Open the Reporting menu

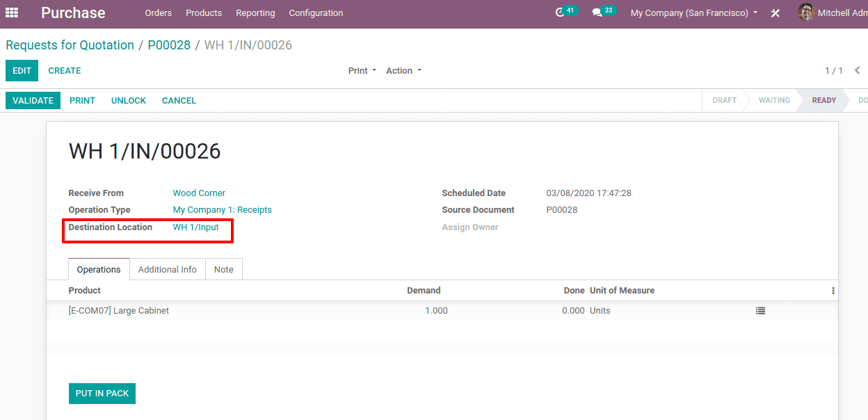pos(255,13)
